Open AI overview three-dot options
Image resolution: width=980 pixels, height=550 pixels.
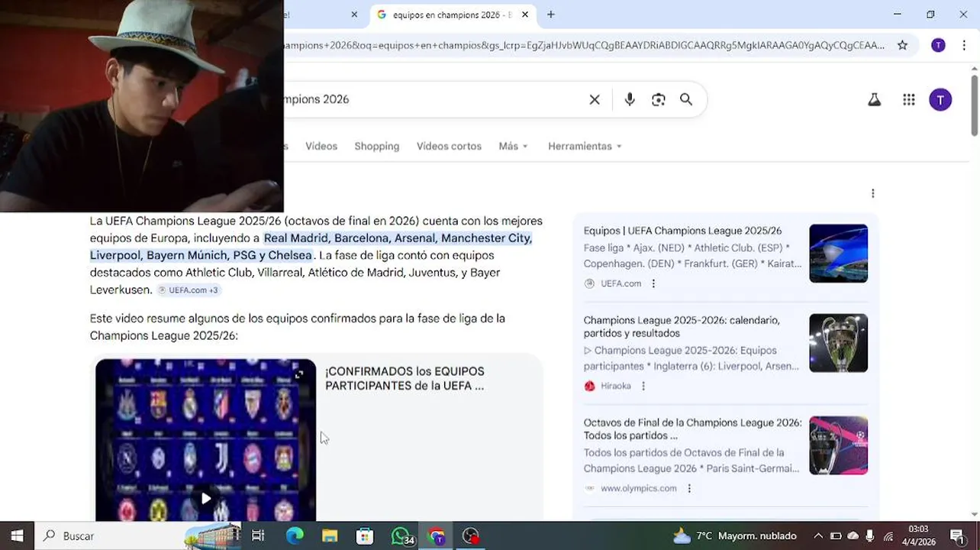872,193
